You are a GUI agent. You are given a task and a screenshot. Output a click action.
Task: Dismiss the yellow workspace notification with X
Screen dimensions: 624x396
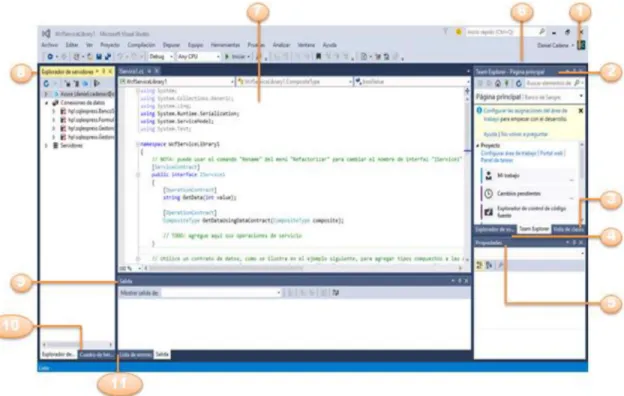[581, 111]
